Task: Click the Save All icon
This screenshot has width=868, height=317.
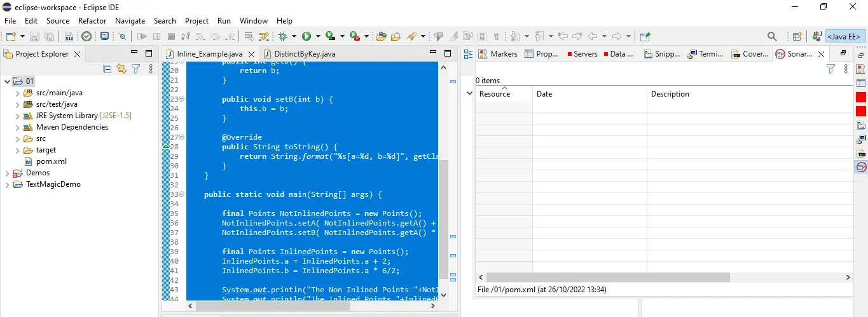Action: point(50,37)
